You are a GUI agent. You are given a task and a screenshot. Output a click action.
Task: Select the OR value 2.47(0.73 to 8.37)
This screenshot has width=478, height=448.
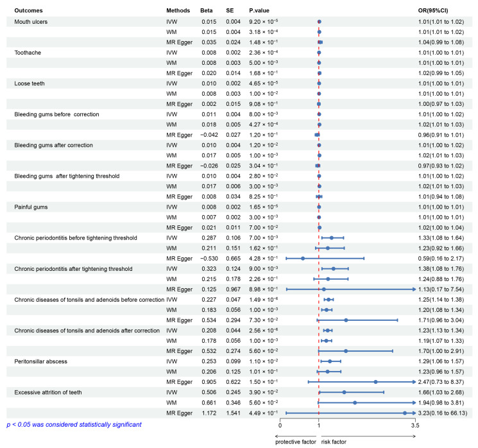441,382
